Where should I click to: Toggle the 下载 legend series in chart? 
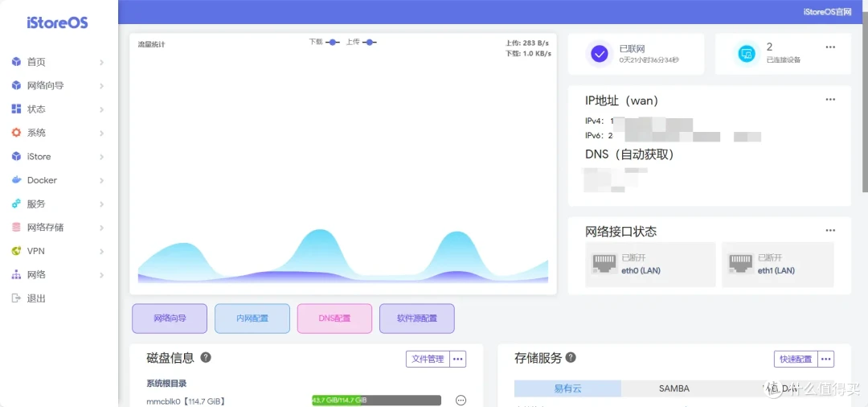tap(325, 42)
